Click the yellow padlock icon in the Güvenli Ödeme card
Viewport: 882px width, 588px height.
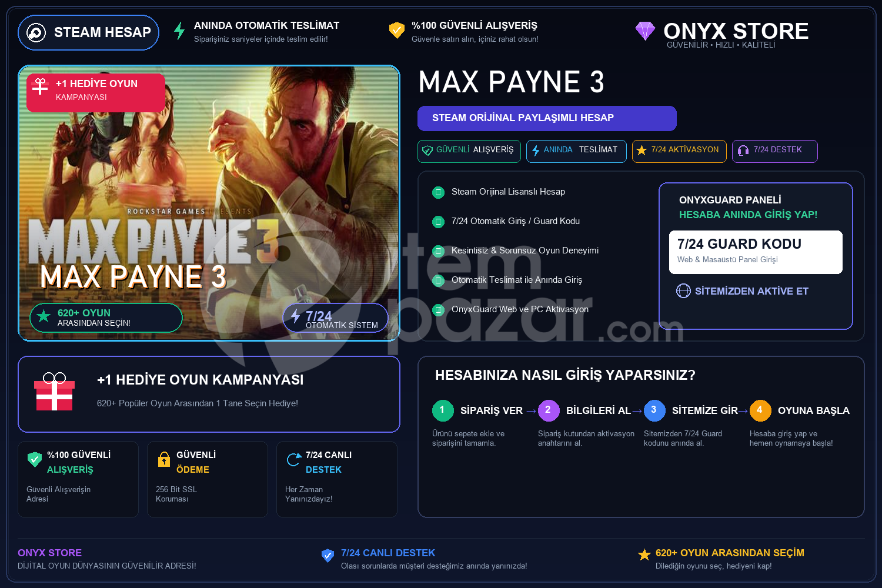click(164, 459)
